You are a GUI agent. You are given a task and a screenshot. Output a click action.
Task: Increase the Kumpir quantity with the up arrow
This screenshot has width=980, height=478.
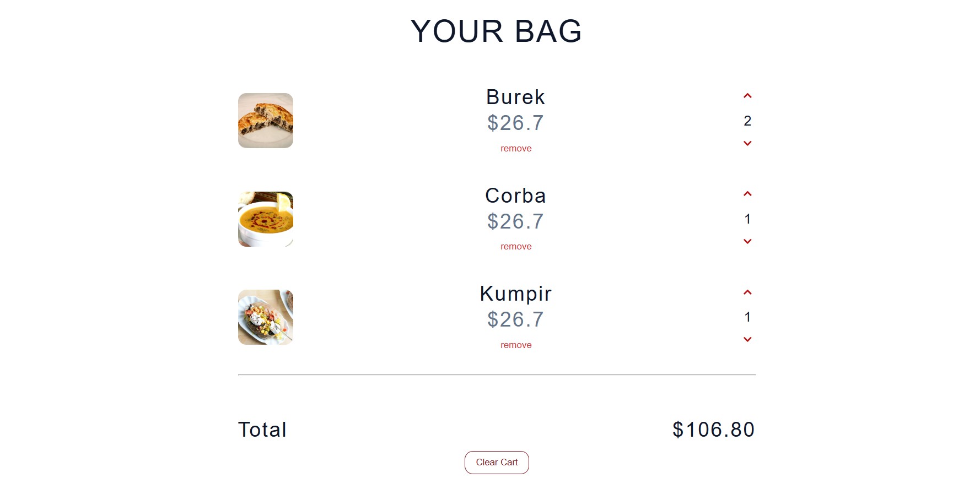pos(747,291)
